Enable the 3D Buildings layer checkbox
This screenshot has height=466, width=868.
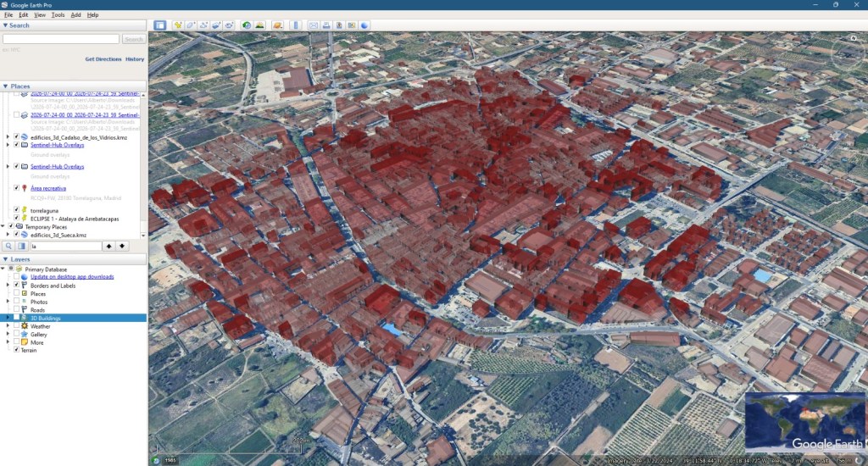pos(17,318)
